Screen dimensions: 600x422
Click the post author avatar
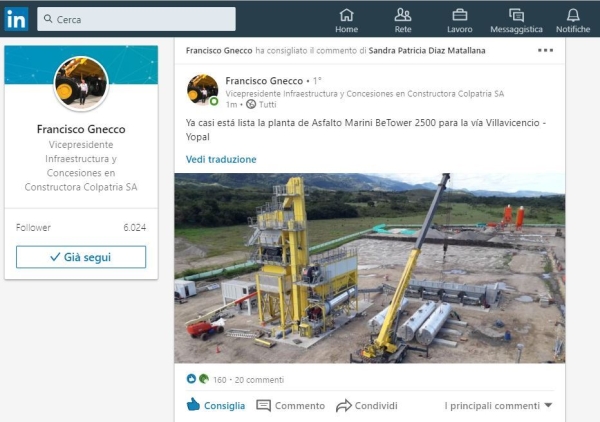coord(202,90)
